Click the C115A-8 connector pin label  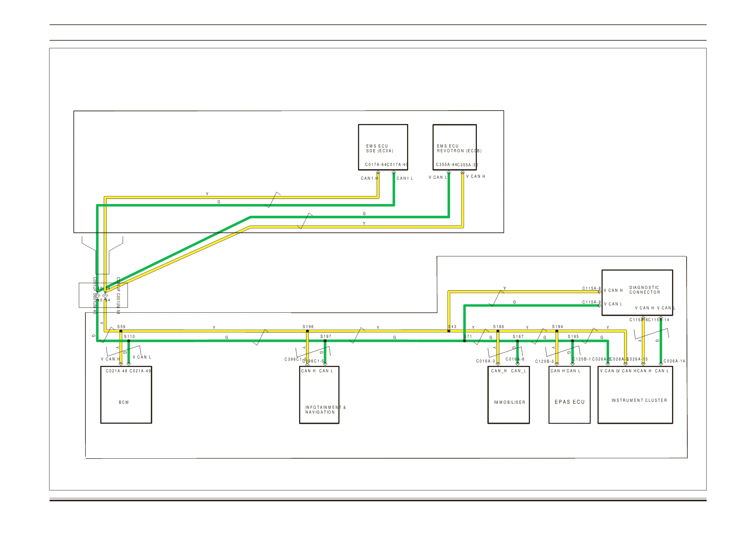pyautogui.click(x=591, y=288)
